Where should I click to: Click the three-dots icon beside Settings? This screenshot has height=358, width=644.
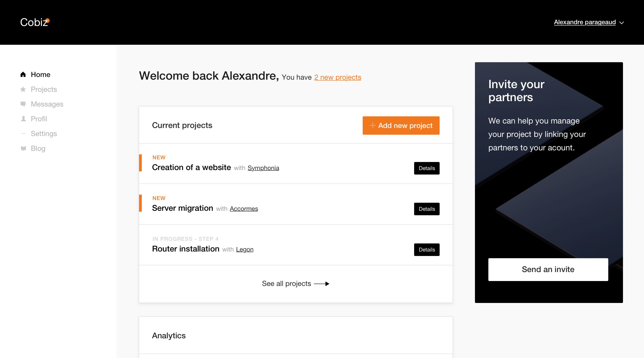click(x=23, y=134)
